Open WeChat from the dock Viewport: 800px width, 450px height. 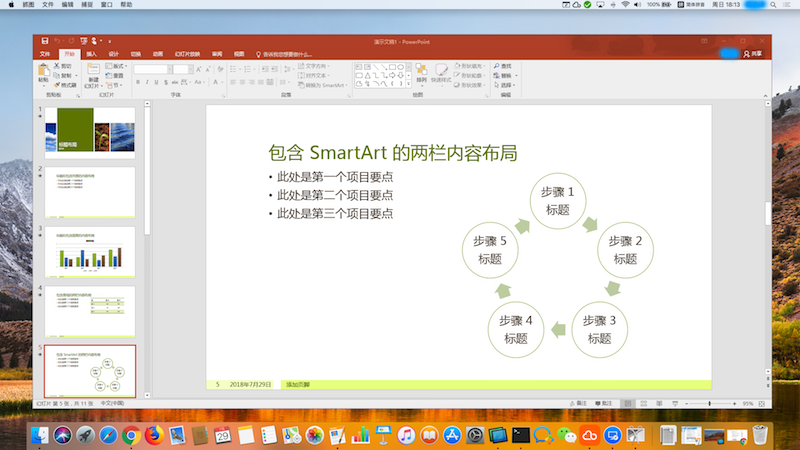click(x=566, y=436)
